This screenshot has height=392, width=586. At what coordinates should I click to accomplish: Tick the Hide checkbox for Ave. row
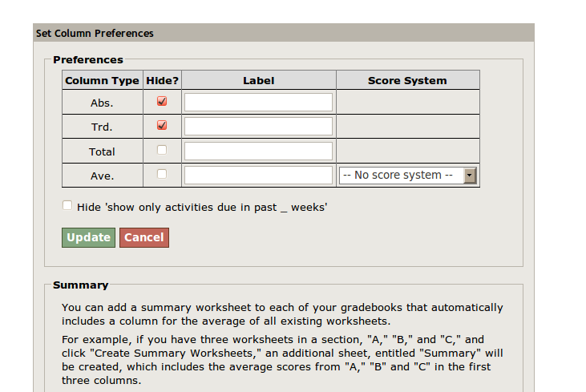pos(162,174)
